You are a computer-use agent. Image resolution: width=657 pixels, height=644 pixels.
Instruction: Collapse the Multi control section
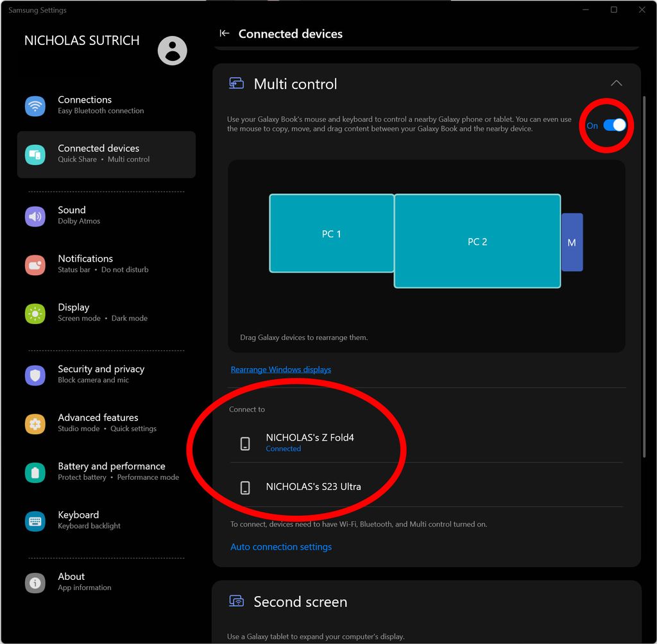(616, 83)
